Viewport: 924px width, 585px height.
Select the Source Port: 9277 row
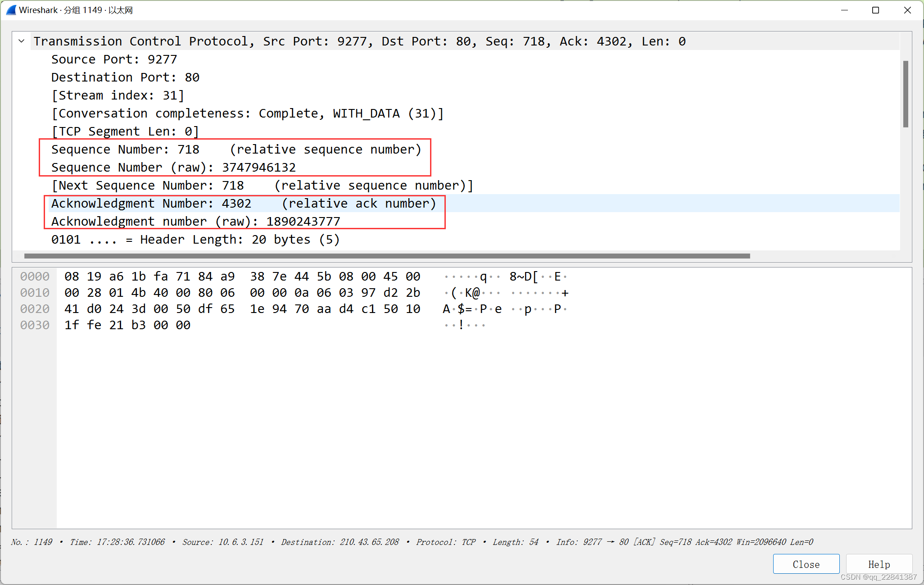[x=456, y=59]
